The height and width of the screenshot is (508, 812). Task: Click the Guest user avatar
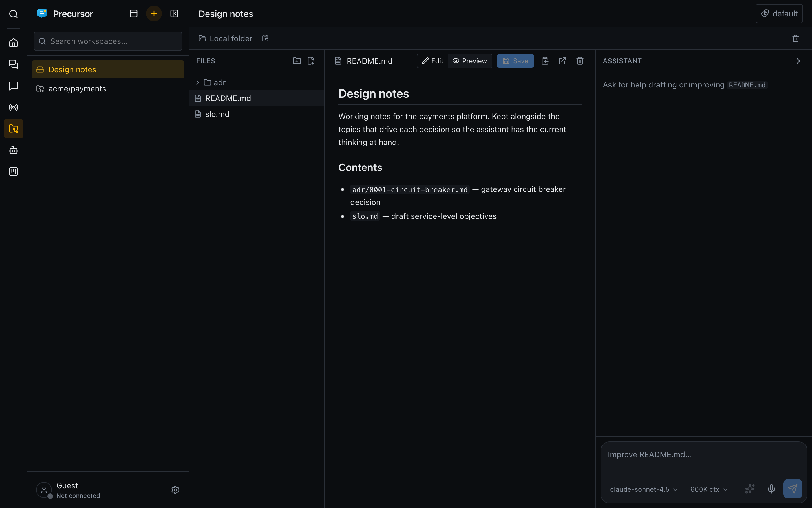(44, 490)
